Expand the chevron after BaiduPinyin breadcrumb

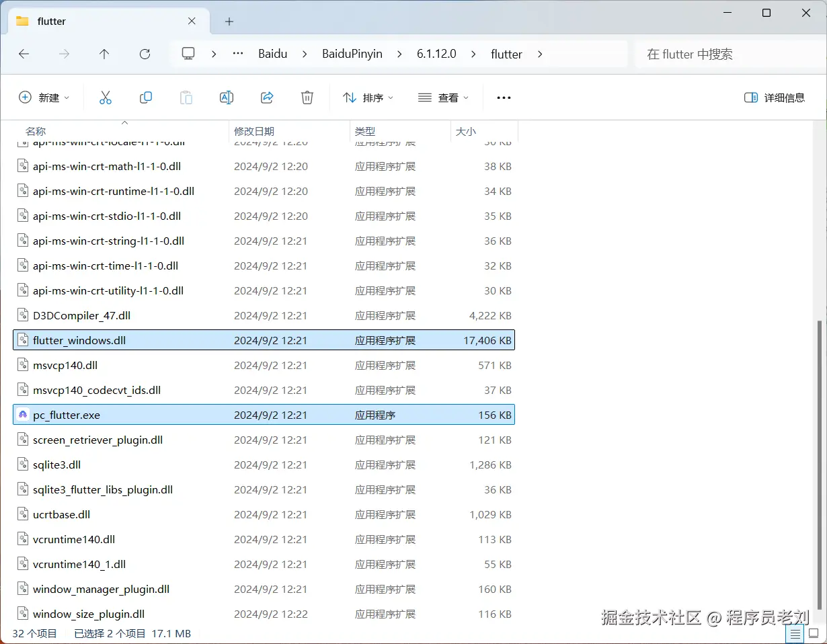coord(399,54)
